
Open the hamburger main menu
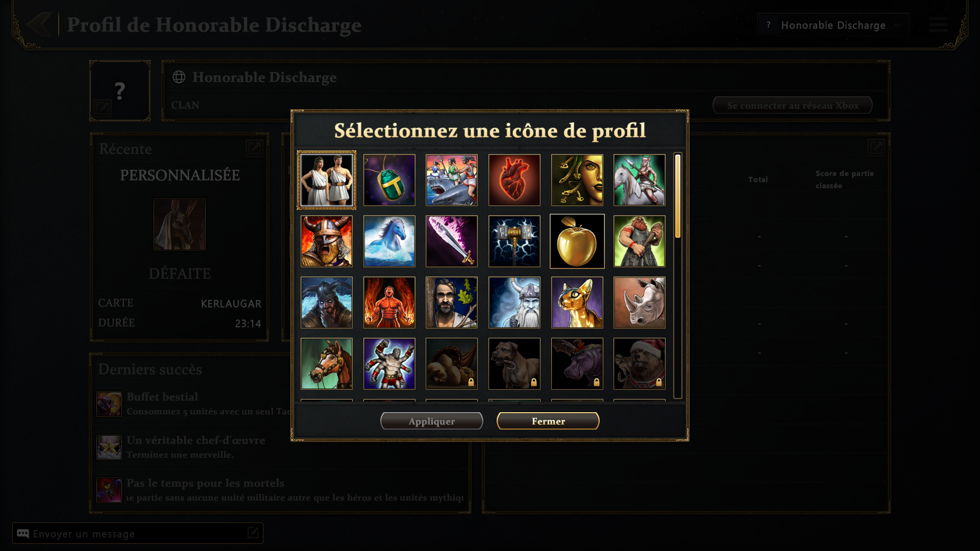click(x=938, y=24)
